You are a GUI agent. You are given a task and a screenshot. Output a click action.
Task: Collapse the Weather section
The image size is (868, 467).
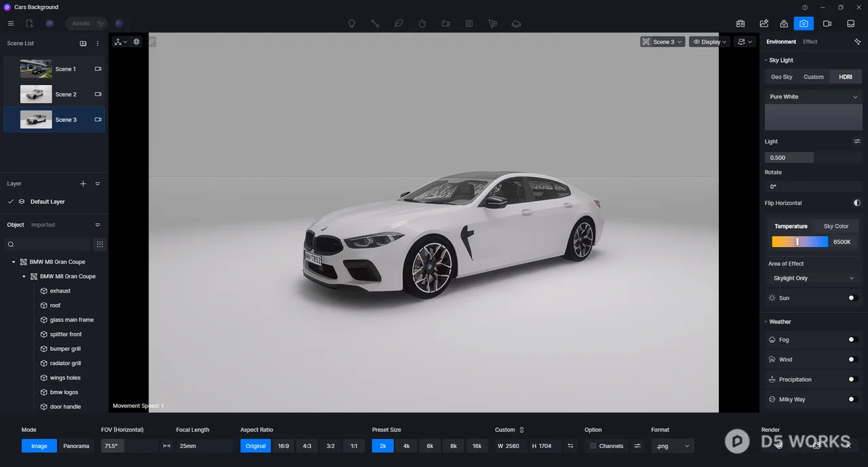point(766,322)
